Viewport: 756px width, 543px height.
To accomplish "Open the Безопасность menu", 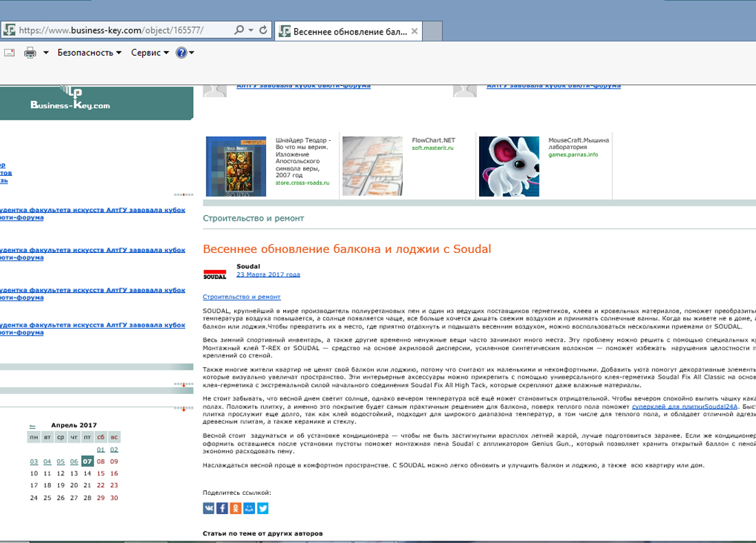I will (x=89, y=52).
